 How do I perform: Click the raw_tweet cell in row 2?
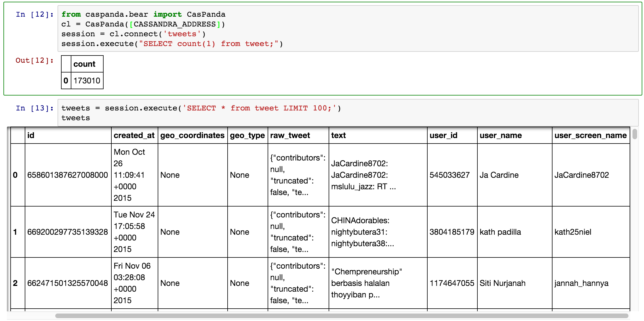click(298, 283)
